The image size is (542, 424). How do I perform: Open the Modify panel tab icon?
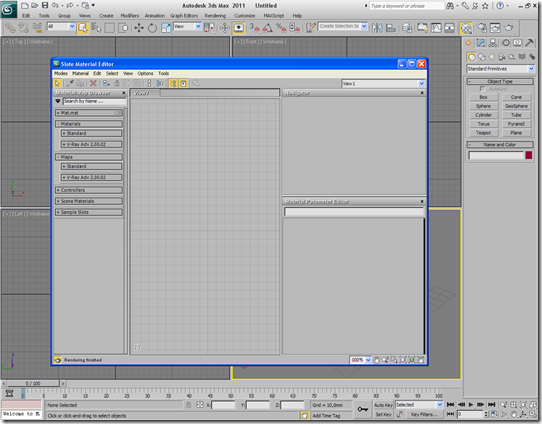[x=480, y=43]
